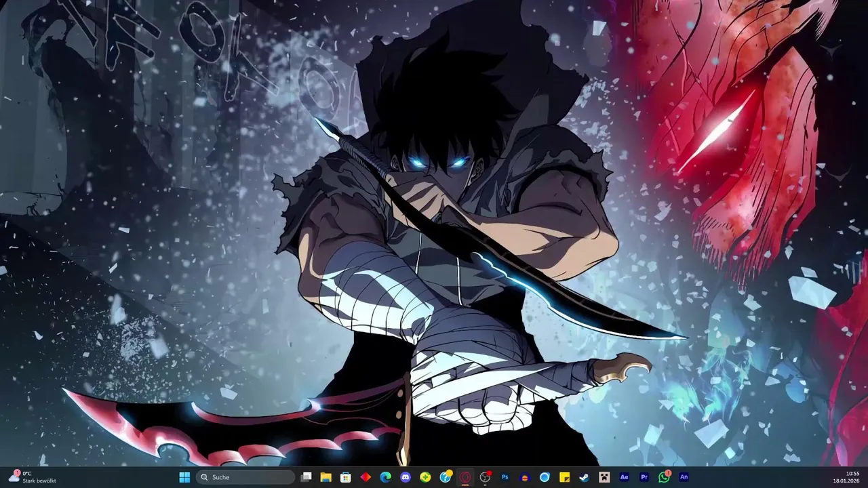Screen dimensions: 868x488
Task: Open the blue question-mark help app icon
Action: (x=446, y=477)
